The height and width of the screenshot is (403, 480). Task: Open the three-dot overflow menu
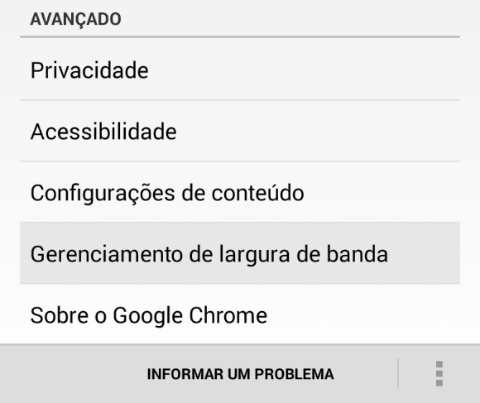click(439, 374)
